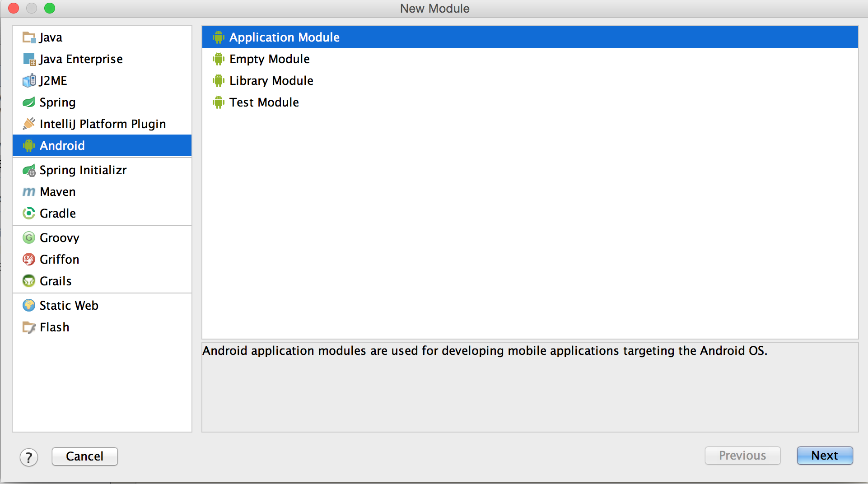Viewport: 868px width, 484px height.
Task: Select the Android category label
Action: pos(62,145)
